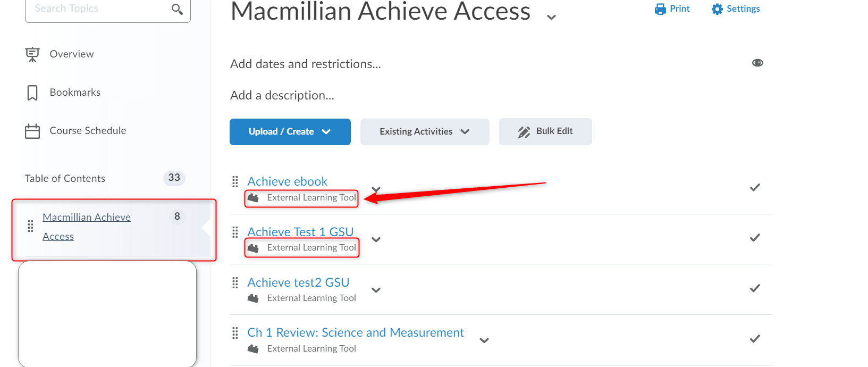
Task: Open Settings via the gear icon
Action: tap(717, 9)
